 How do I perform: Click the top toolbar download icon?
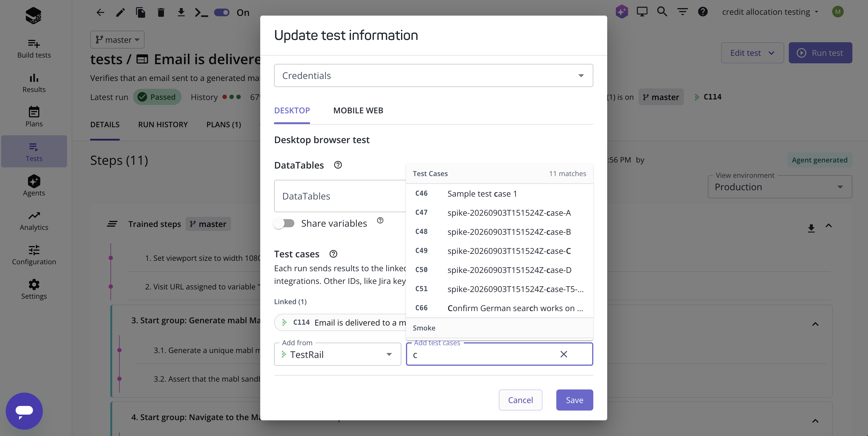pyautogui.click(x=181, y=12)
